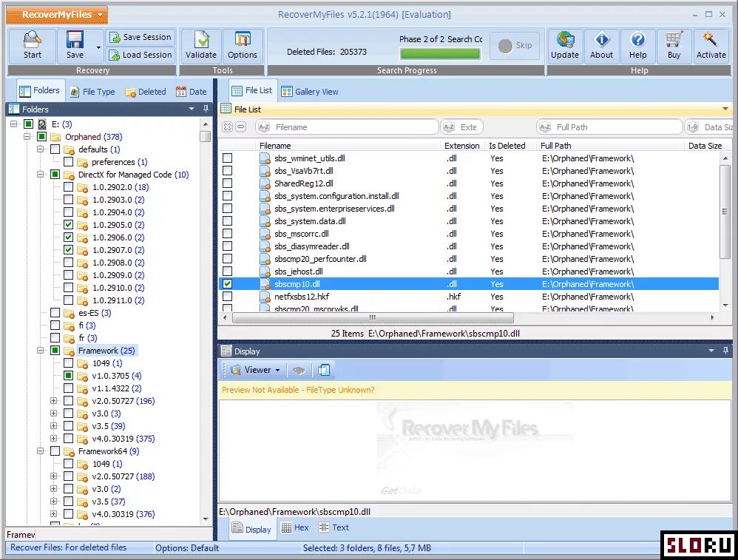Toggle checkbox for folder 1.0.2905.0
738x560 pixels.
click(x=68, y=225)
